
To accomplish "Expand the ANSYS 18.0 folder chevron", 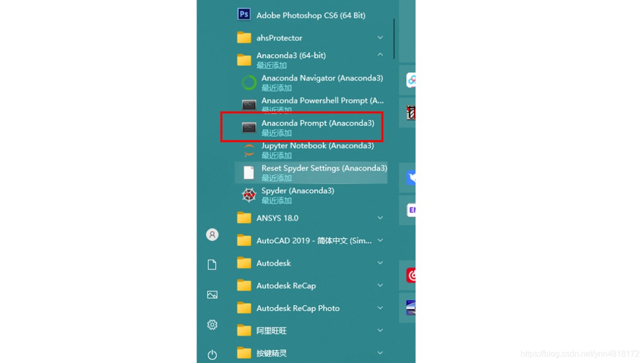I will [380, 218].
